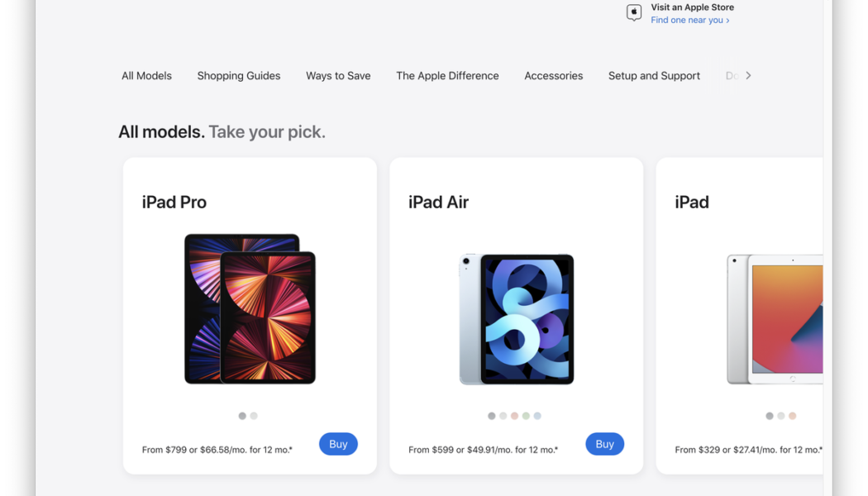Select the green color dot for iPad Air
Screen dimensions: 868x496
click(x=526, y=416)
